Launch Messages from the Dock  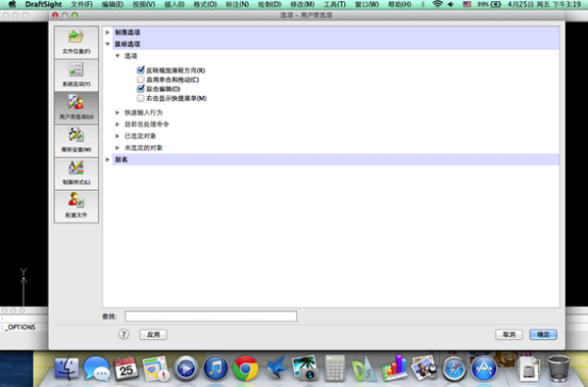point(96,368)
